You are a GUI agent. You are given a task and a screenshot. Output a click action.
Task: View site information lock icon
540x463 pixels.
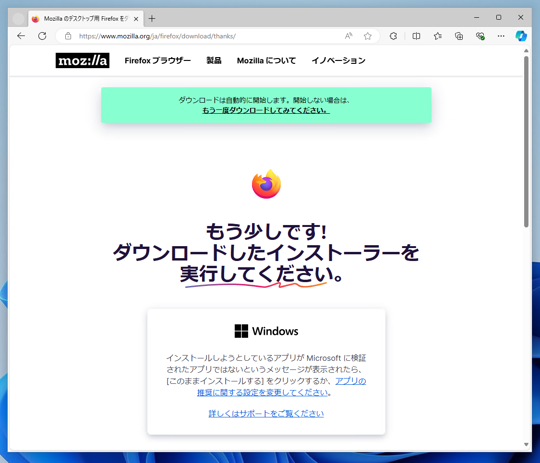pyautogui.click(x=68, y=36)
